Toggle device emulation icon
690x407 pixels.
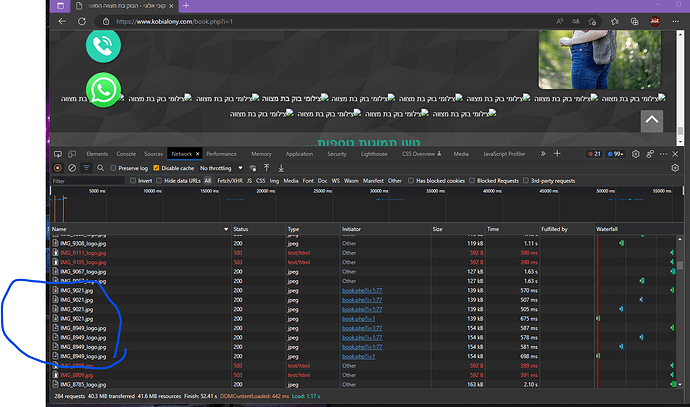tap(72, 154)
